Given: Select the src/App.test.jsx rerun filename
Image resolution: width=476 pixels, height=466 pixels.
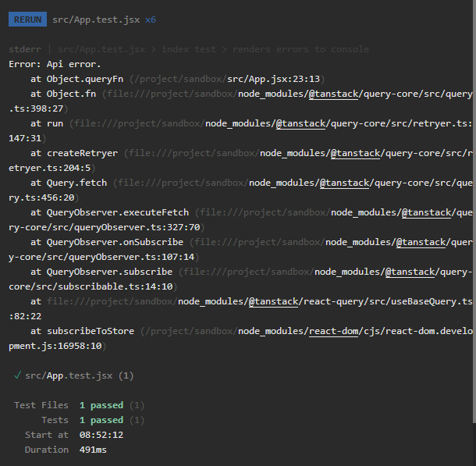Looking at the screenshot, I should click(x=96, y=20).
